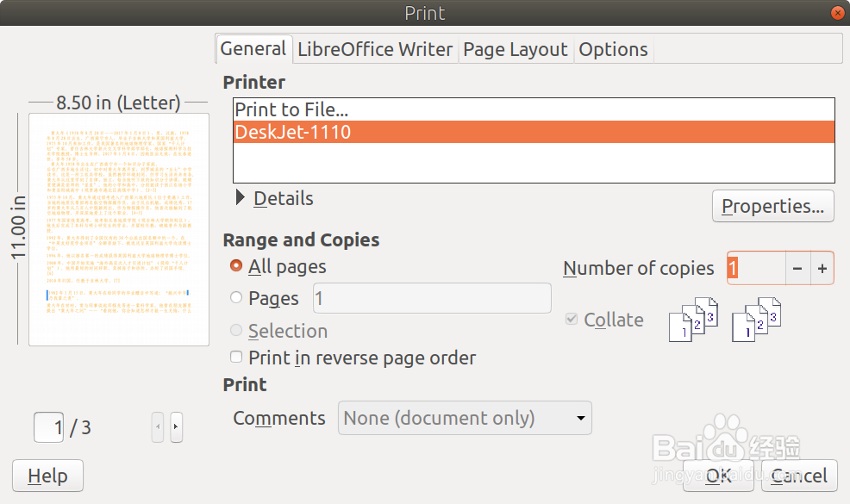The height and width of the screenshot is (504, 850).
Task: Go to next preview page arrow
Action: coord(176,427)
